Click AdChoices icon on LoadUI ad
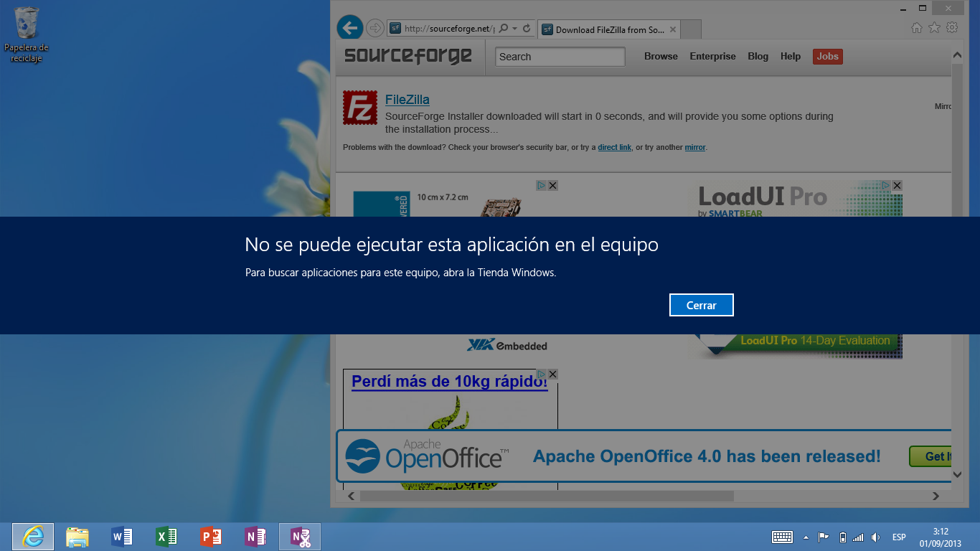The height and width of the screenshot is (551, 980). 886,185
